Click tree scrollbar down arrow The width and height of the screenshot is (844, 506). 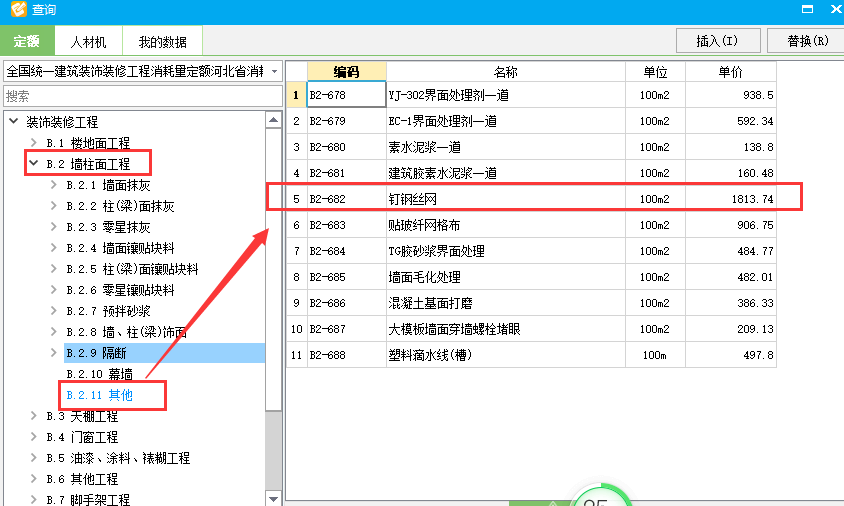click(x=273, y=498)
